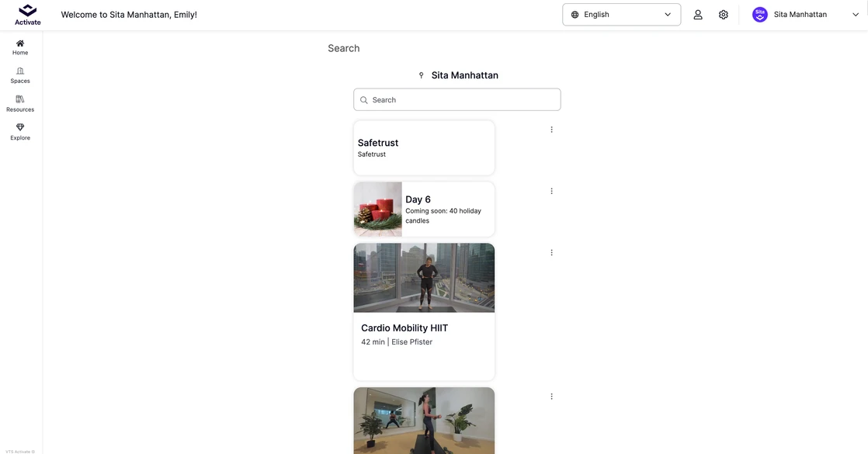Click the candles thumbnail on Day 6 card
Viewport: 868px width, 454px height.
(x=378, y=210)
